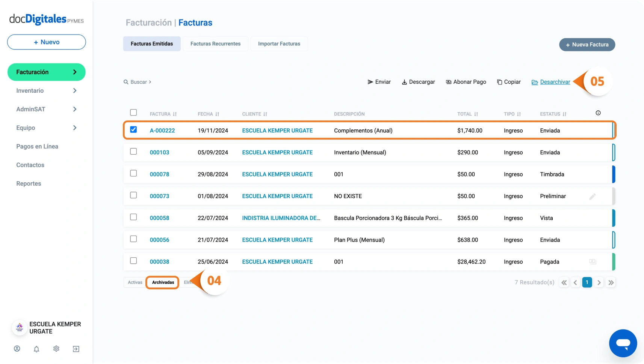This screenshot has width=644, height=364.
Task: Uncheck invoice A-000222 checkbox
Action: click(x=133, y=129)
